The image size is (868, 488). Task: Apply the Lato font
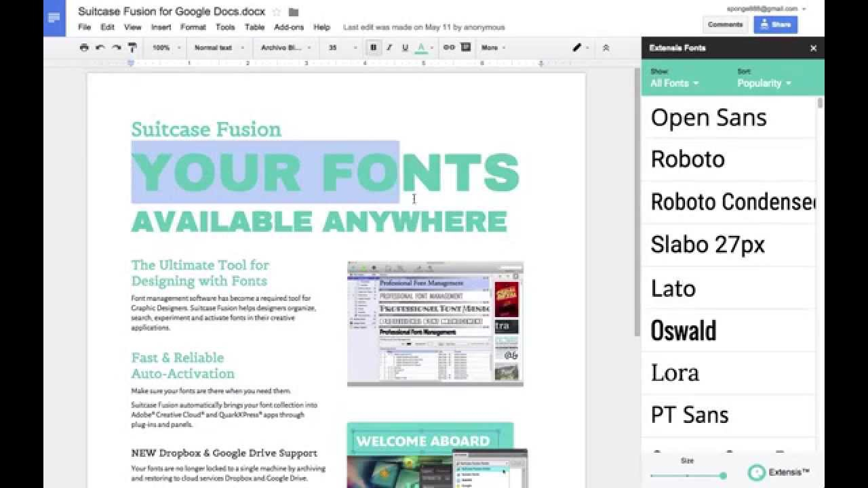point(729,288)
